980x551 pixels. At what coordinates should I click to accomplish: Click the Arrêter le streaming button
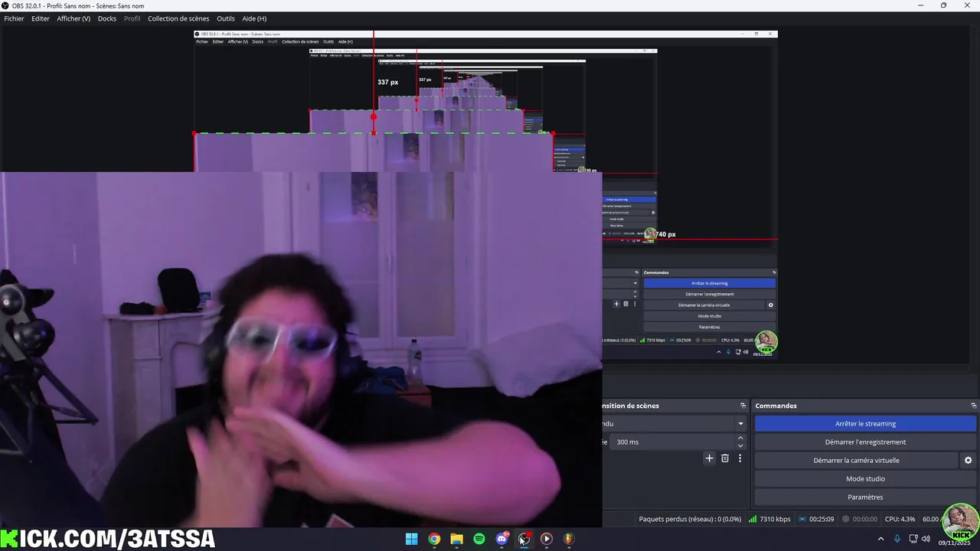(865, 423)
